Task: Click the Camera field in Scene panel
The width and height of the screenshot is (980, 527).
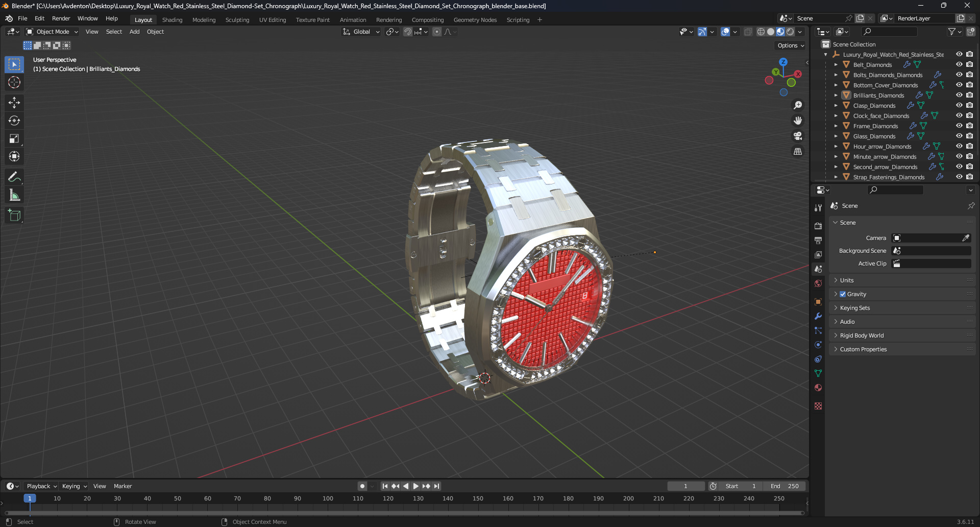Action: [931, 238]
